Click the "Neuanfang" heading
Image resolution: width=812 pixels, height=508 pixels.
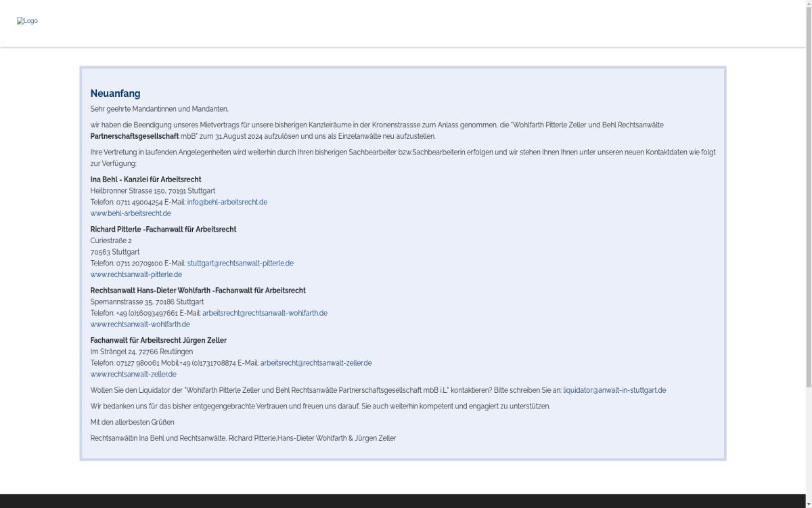pyautogui.click(x=115, y=93)
